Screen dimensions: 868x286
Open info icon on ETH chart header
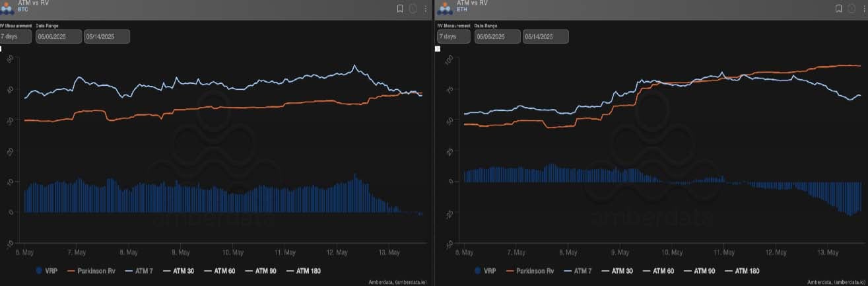(851, 9)
